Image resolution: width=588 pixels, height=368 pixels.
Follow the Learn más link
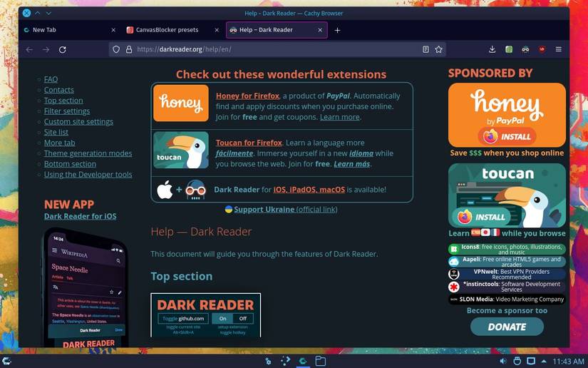point(352,164)
